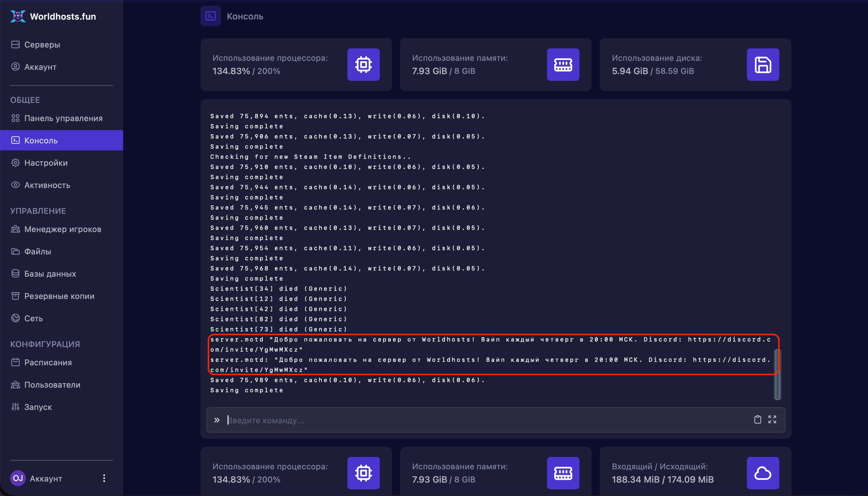Image resolution: width=868 pixels, height=496 pixels.
Task: Click the disk usage floppy icon
Action: click(763, 64)
